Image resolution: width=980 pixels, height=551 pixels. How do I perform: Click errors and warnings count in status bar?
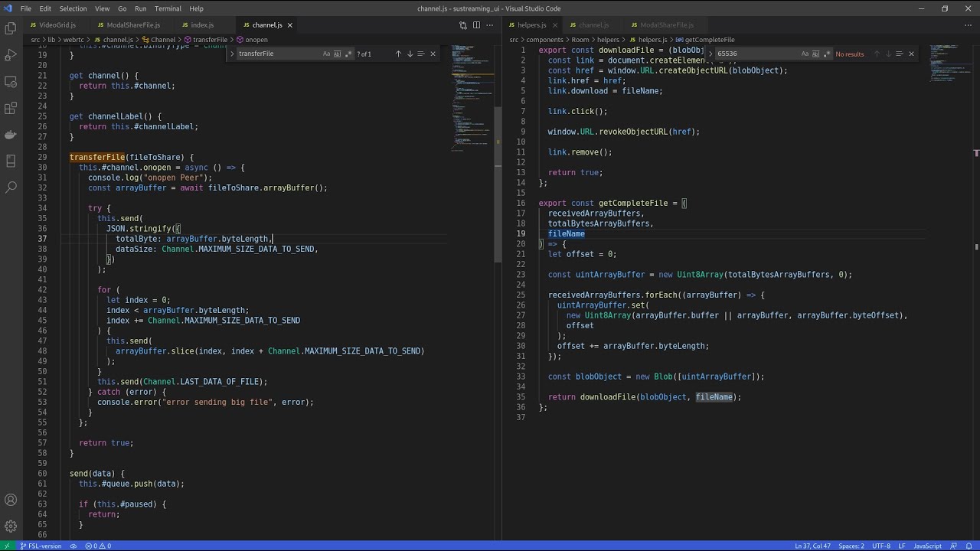coord(98,546)
